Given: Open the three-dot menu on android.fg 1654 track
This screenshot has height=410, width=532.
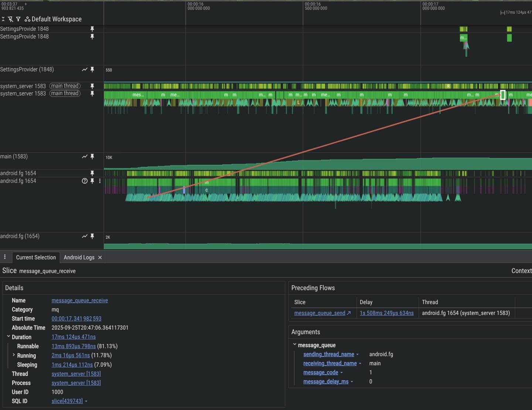Looking at the screenshot, I should tap(100, 181).
